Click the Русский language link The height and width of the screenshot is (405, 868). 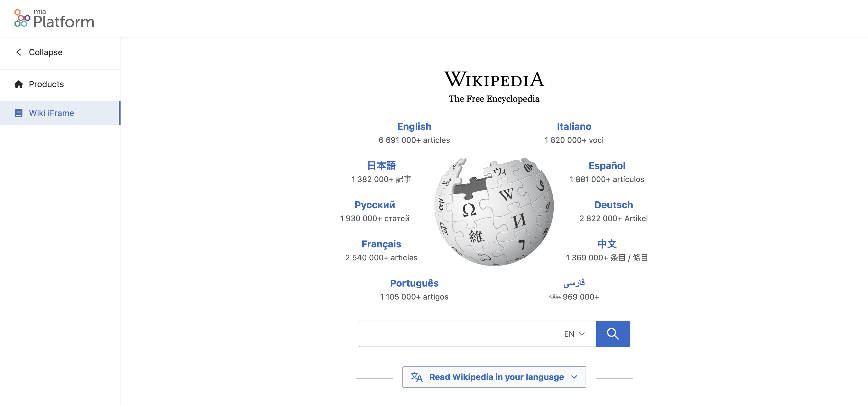[374, 205]
